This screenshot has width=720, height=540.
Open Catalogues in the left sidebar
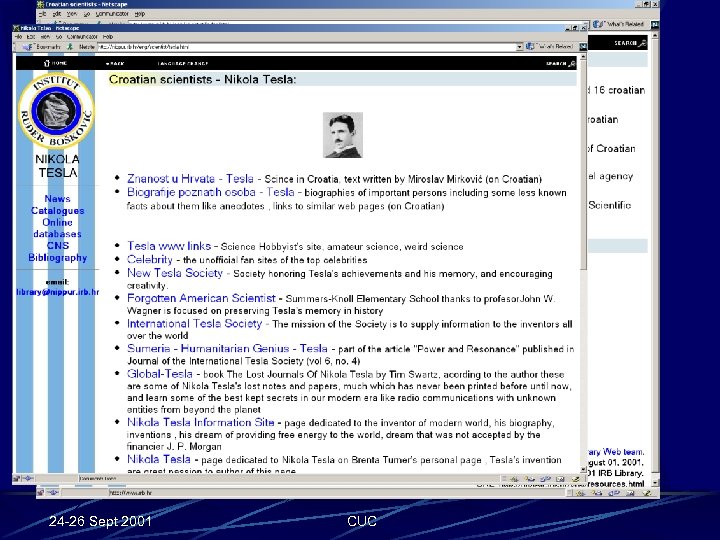(x=57, y=211)
